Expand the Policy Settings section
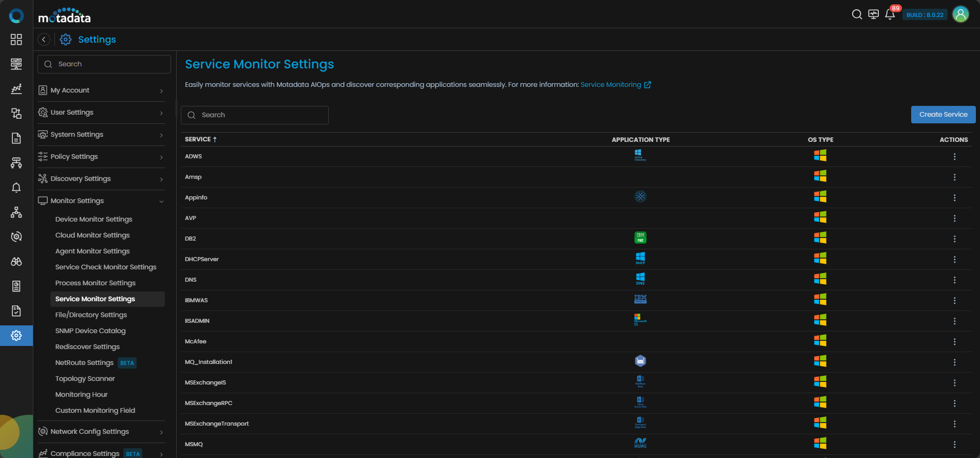 pos(101,157)
